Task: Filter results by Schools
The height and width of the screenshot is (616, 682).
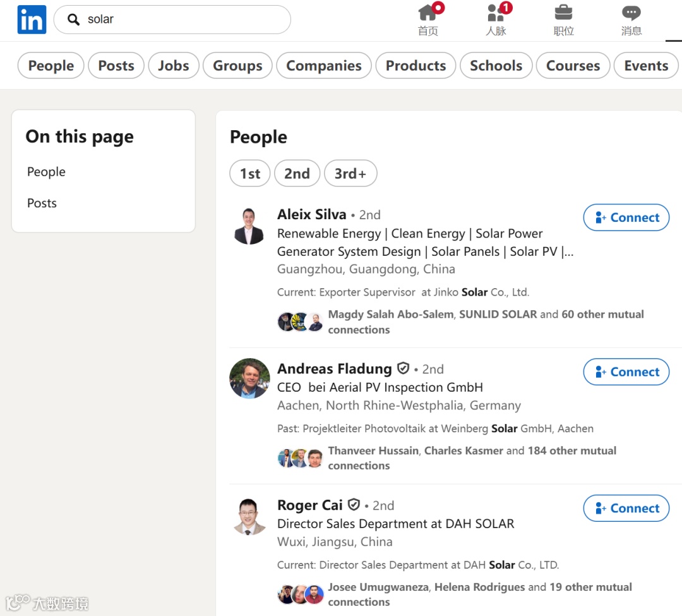Action: coord(496,66)
